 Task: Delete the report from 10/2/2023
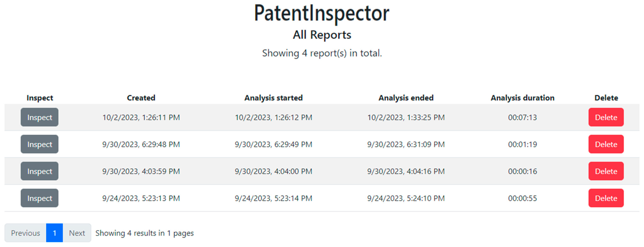pyautogui.click(x=606, y=117)
